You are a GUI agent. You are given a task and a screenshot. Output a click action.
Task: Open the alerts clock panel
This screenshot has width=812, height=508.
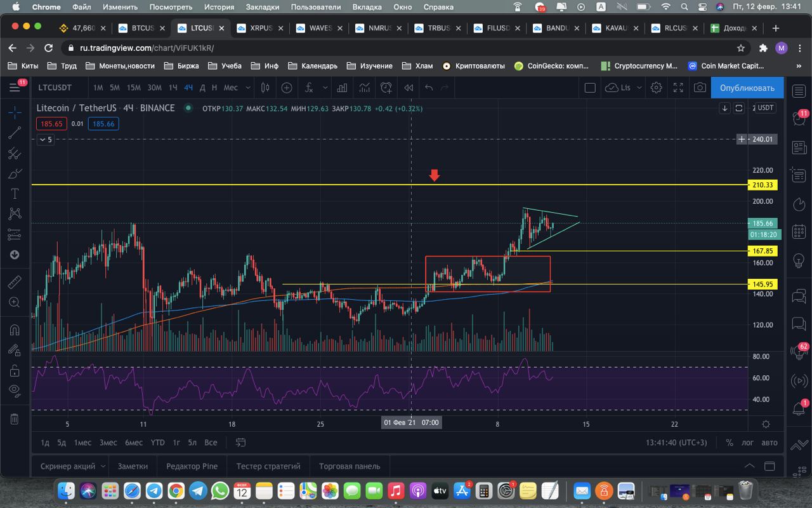tap(799, 119)
